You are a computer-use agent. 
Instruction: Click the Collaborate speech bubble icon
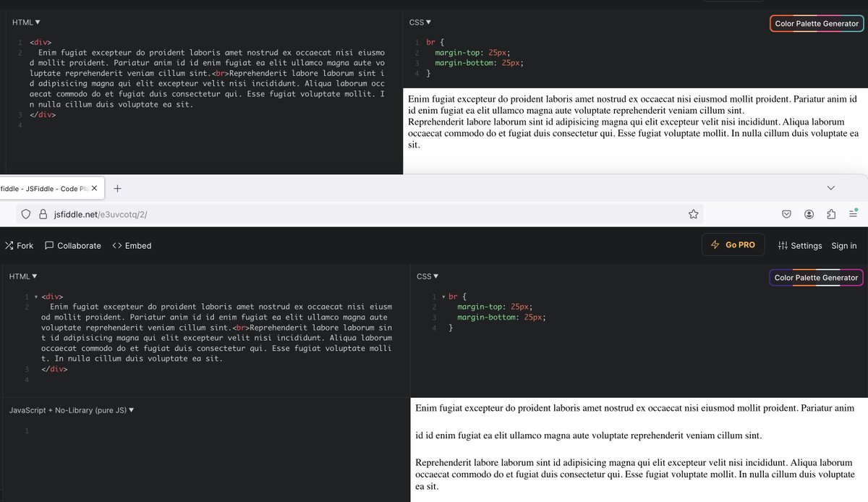49,245
